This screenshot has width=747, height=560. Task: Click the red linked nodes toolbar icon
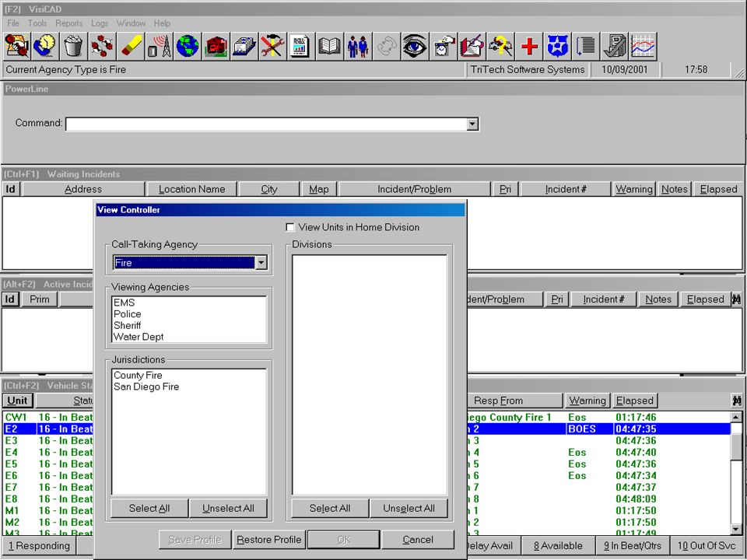pos(102,47)
